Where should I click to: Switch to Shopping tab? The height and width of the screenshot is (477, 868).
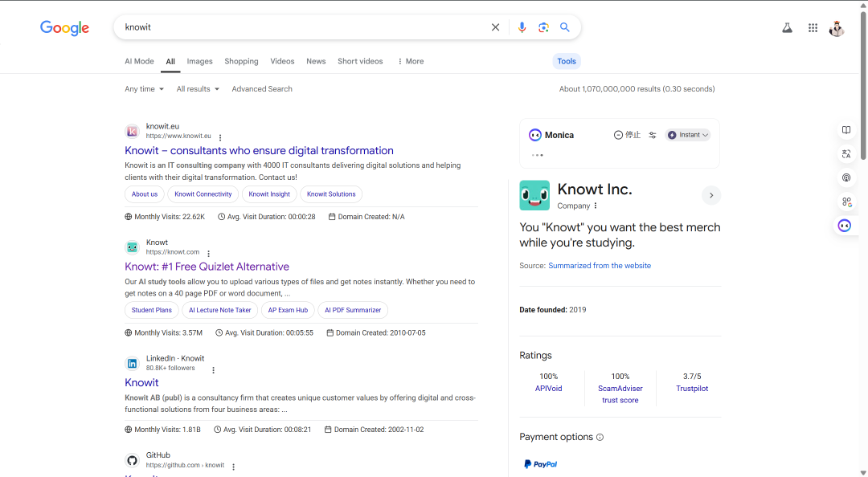(241, 61)
